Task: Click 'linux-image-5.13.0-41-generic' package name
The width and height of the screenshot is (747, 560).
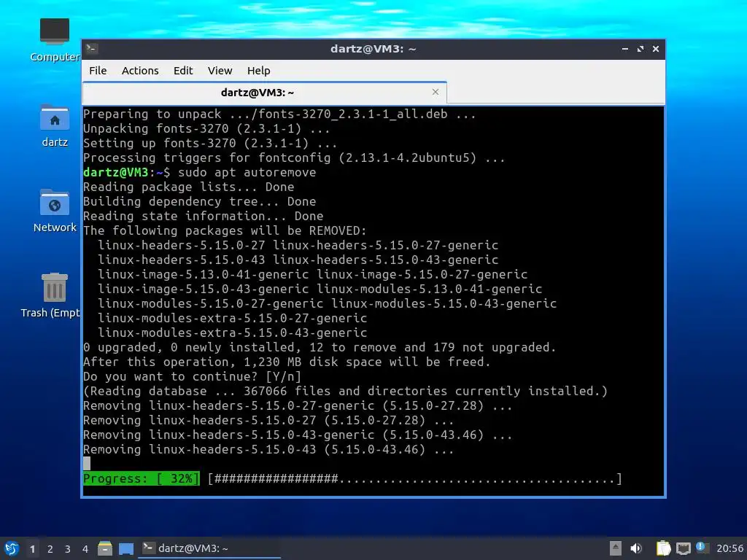Action: pyautogui.click(x=204, y=275)
